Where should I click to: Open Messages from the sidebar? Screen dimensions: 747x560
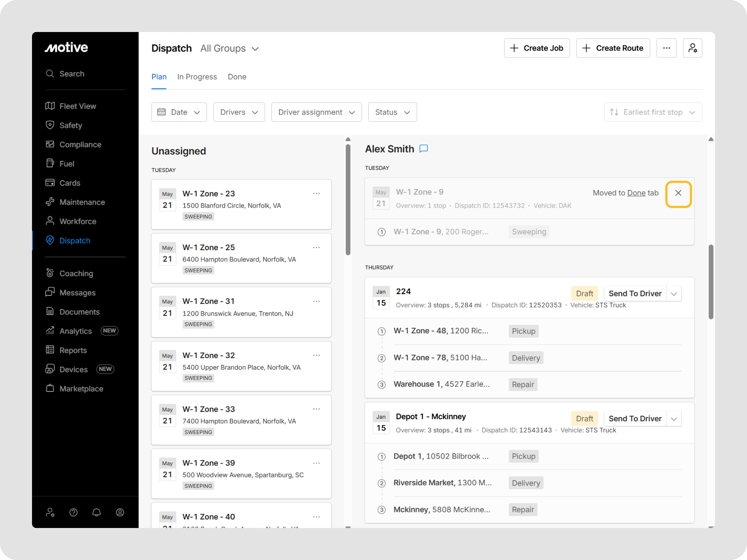pyautogui.click(x=77, y=292)
